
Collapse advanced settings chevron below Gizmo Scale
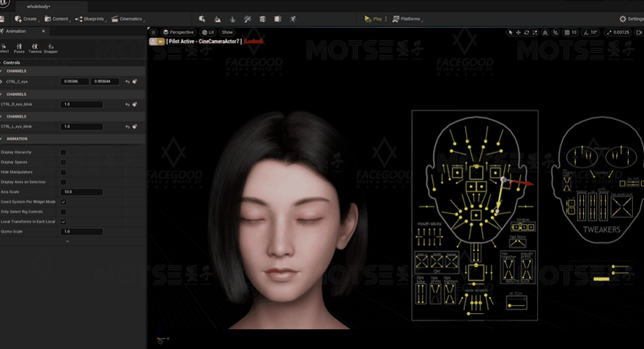click(67, 241)
